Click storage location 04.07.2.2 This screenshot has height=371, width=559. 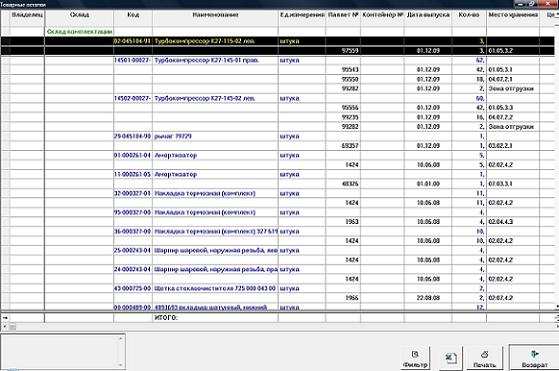pyautogui.click(x=513, y=117)
